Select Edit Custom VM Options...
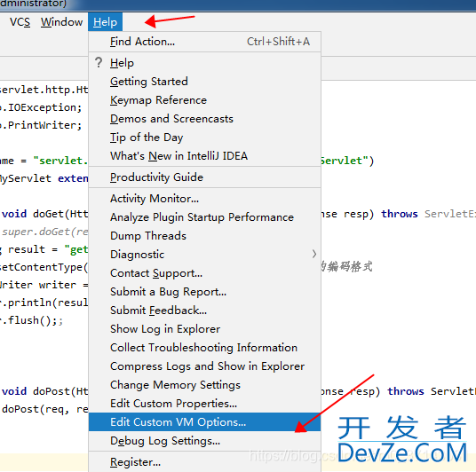476x472 pixels. point(205,422)
